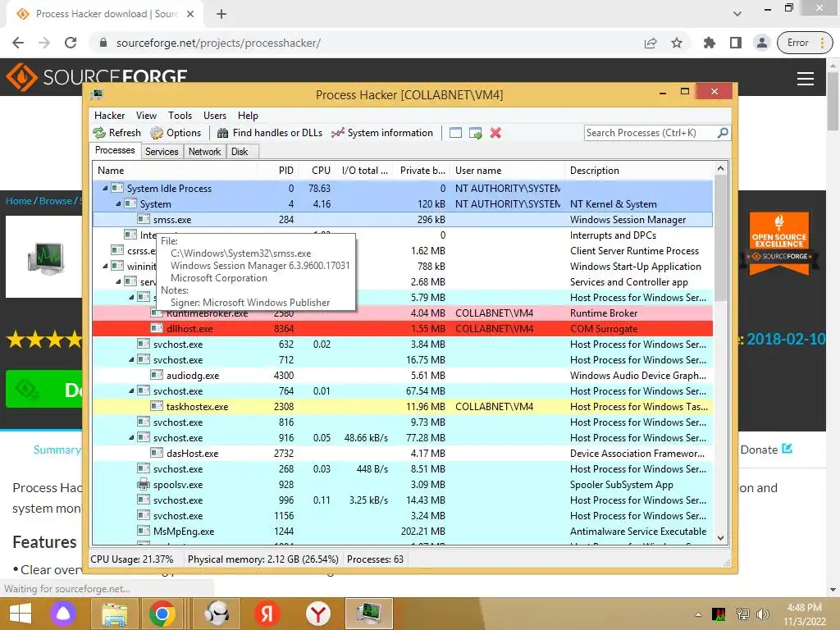
Task: Click the Refresh toolbar icon
Action: tap(99, 133)
